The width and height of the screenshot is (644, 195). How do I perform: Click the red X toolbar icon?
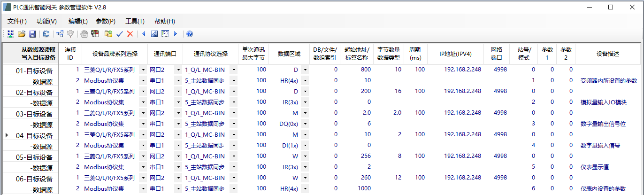coord(130,34)
